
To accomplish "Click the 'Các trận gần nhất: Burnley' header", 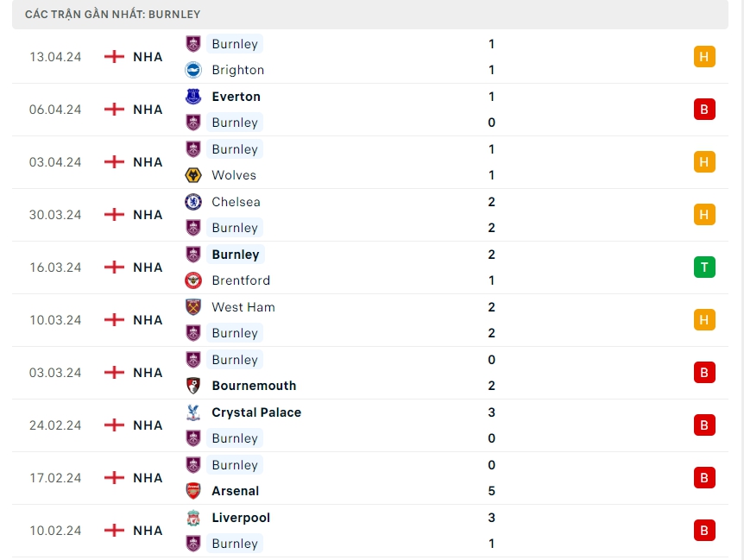I will pos(113,15).
